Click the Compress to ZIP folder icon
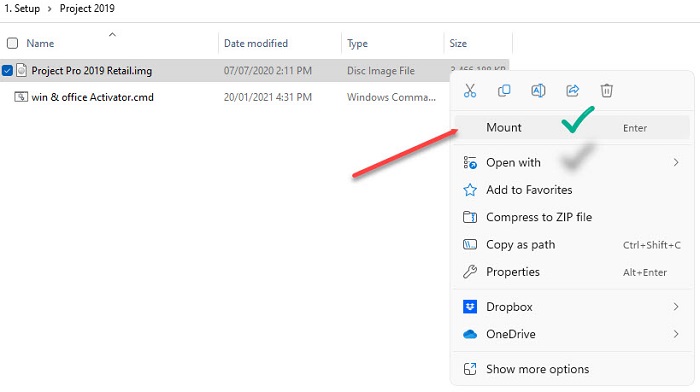The image size is (700, 392). click(x=470, y=217)
